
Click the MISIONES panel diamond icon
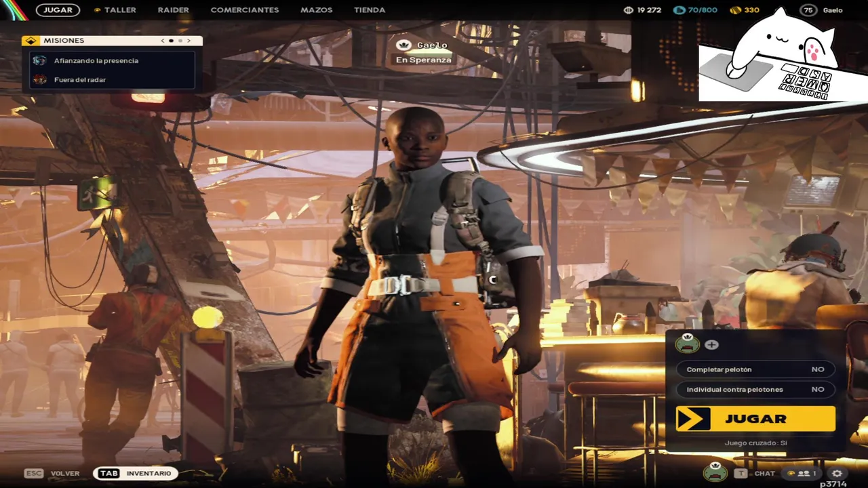(x=30, y=41)
